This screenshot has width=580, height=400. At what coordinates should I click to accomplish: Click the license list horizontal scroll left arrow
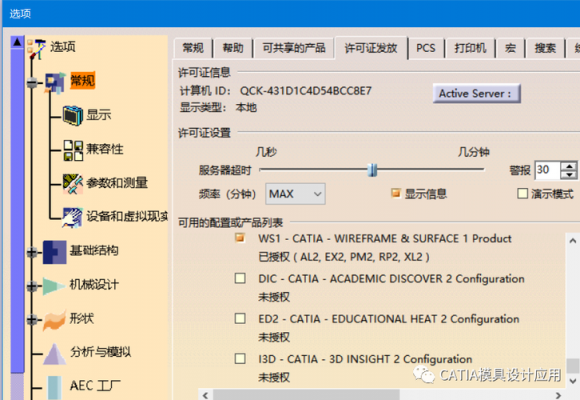[206, 395]
